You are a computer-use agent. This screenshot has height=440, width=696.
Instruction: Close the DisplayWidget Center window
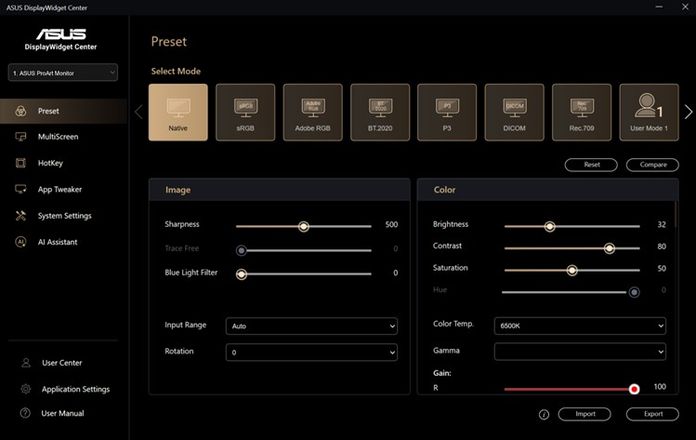point(685,7)
